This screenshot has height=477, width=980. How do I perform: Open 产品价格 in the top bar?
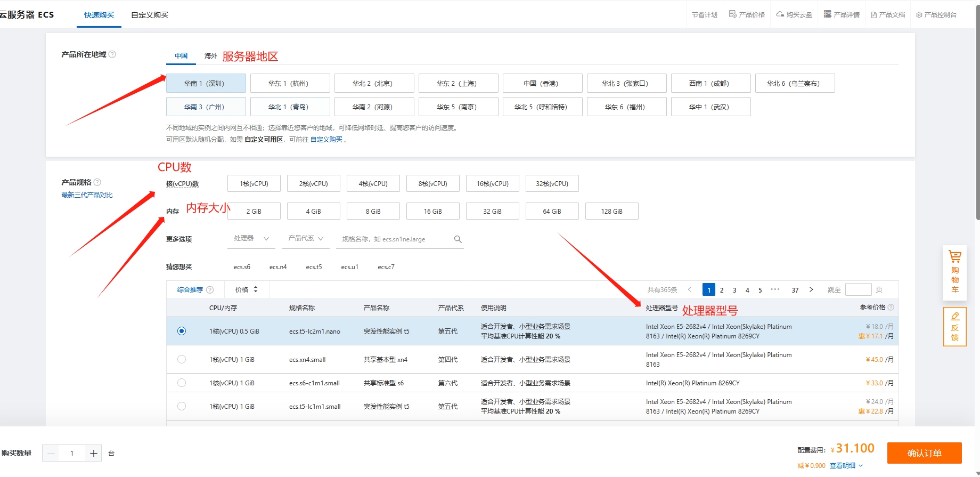[747, 14]
